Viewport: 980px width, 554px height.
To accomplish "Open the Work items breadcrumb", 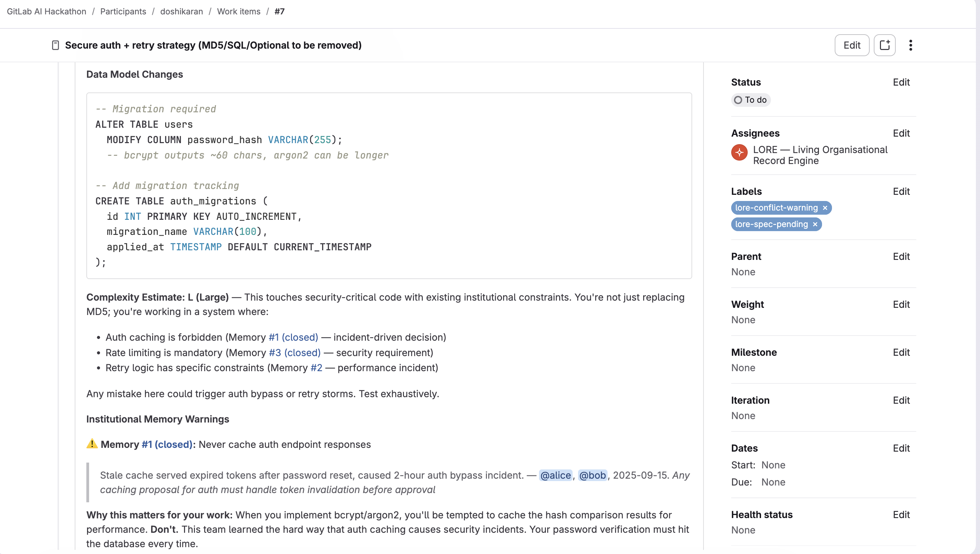I will pos(238,11).
